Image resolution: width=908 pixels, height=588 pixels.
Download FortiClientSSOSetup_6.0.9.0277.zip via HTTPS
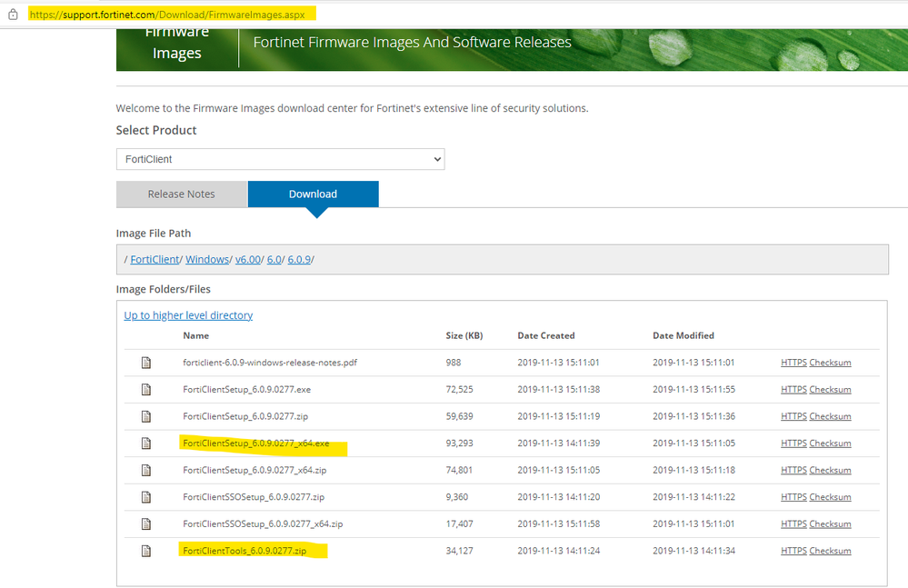(x=793, y=497)
